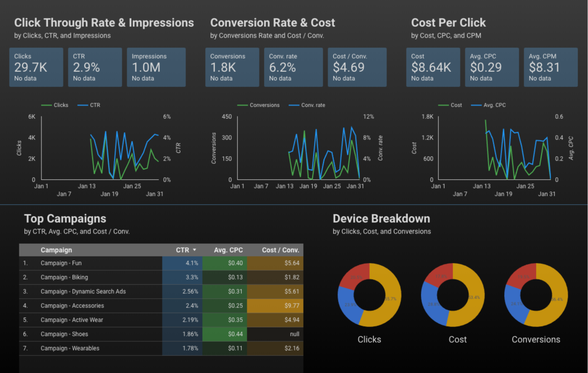Click the Cost legend line marker
Image resolution: width=588 pixels, height=373 pixels.
click(x=443, y=105)
